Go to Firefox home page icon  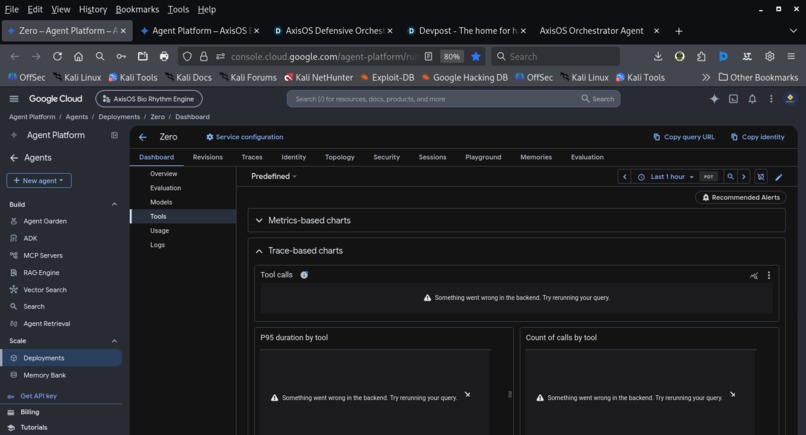click(x=78, y=57)
